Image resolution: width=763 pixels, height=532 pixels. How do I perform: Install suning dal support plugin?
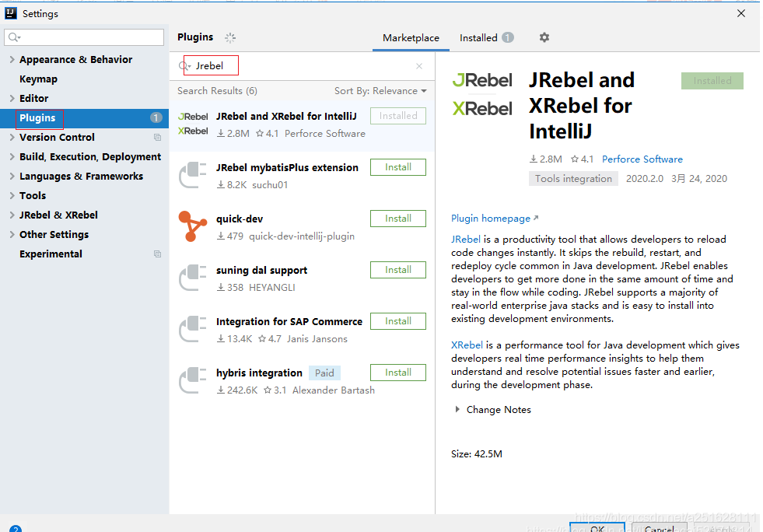point(398,270)
